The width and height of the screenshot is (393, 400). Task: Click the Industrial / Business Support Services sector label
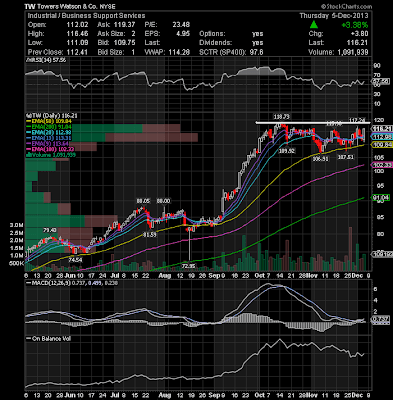[x=86, y=16]
